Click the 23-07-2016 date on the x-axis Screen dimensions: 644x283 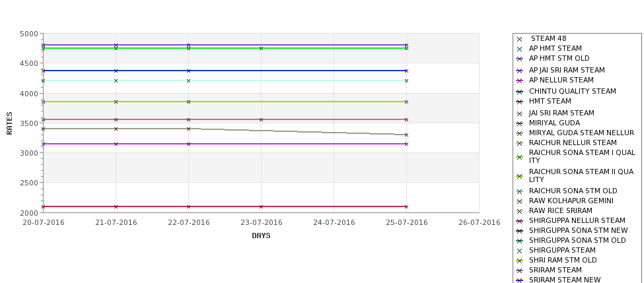click(261, 223)
